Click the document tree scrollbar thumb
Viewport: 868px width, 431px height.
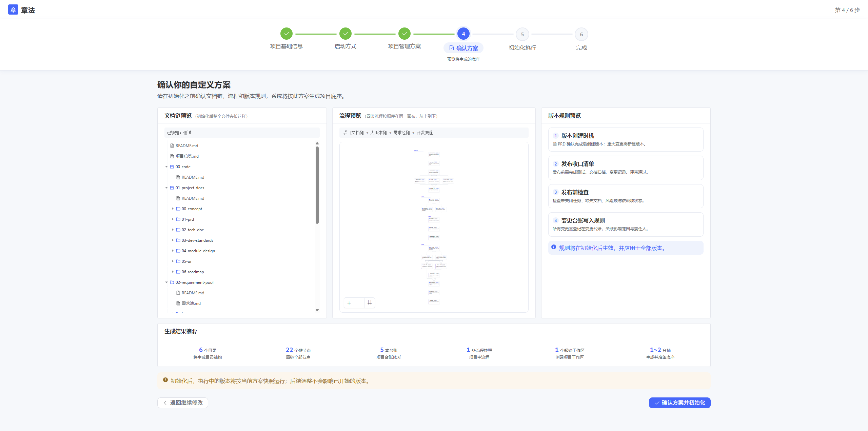click(x=317, y=185)
